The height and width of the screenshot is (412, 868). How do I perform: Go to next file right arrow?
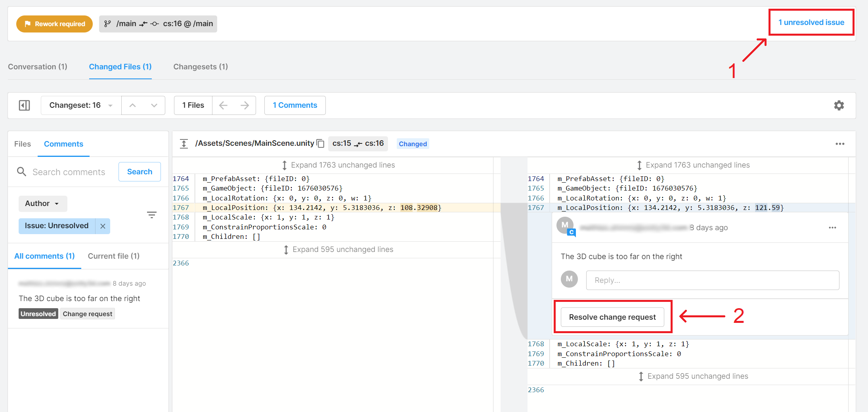tap(245, 105)
